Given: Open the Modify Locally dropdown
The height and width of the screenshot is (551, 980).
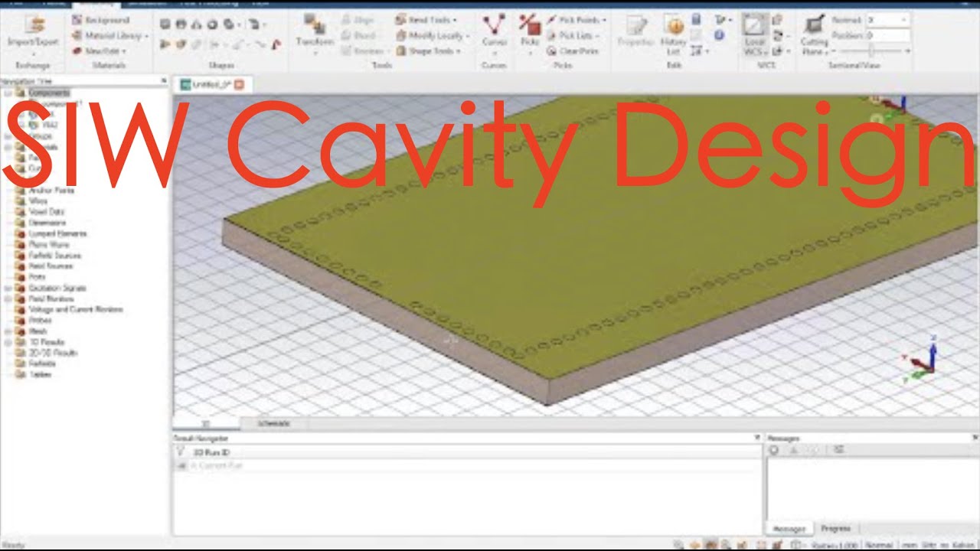Looking at the screenshot, I should pos(433,35).
